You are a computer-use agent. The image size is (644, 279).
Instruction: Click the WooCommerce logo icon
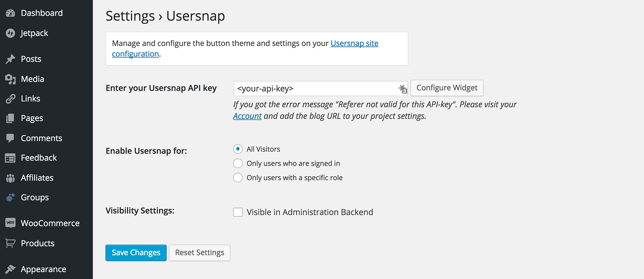pyautogui.click(x=10, y=223)
